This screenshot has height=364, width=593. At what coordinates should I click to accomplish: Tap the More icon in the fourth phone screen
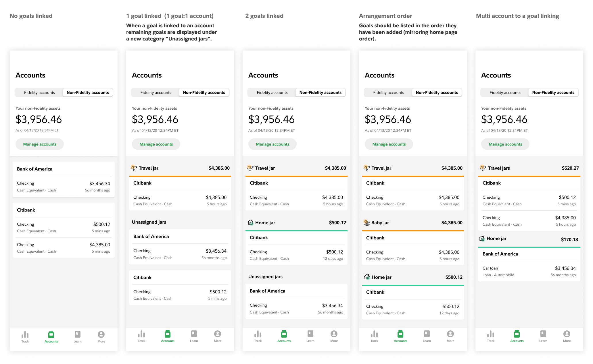click(x=450, y=334)
